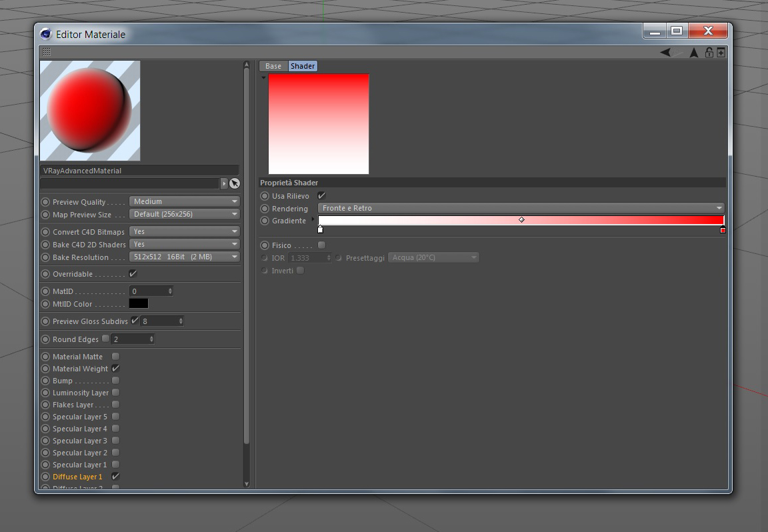Click the new window plus icon
768x532 pixels.
pos(721,53)
